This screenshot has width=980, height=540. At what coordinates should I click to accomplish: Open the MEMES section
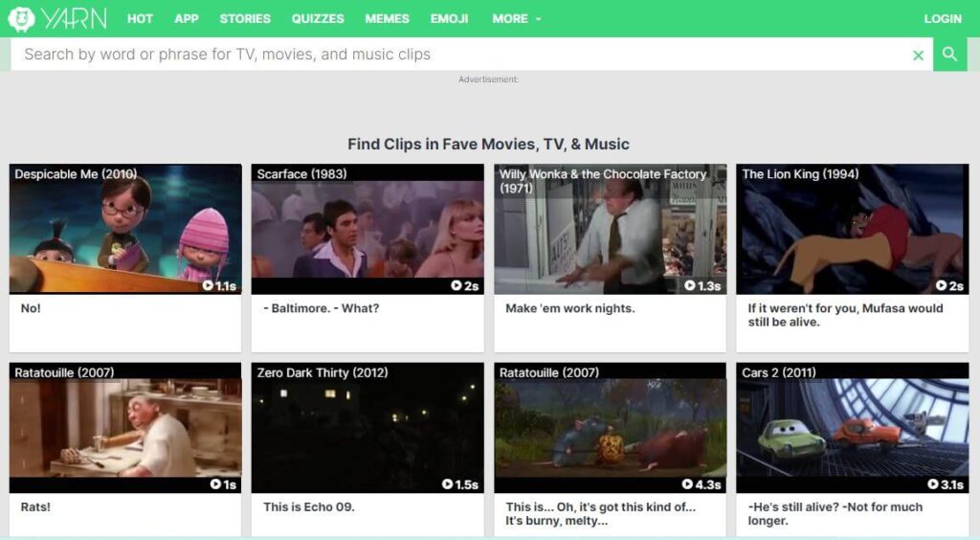[387, 18]
